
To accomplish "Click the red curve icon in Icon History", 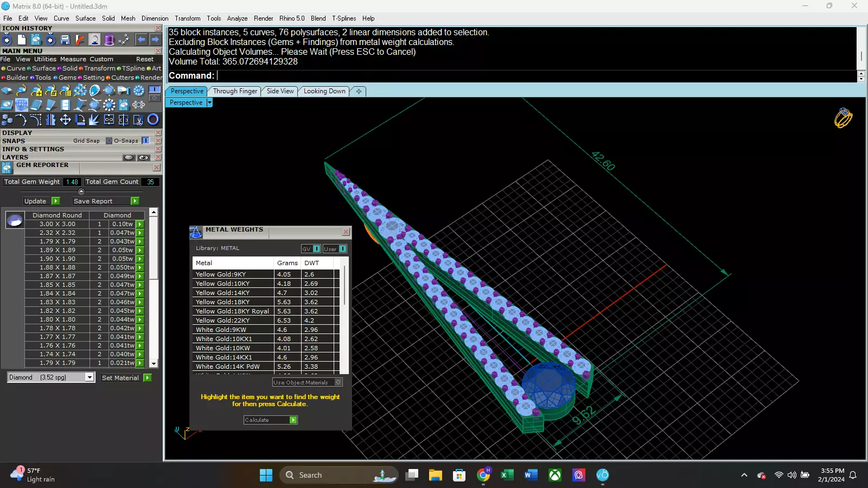I will point(80,40).
